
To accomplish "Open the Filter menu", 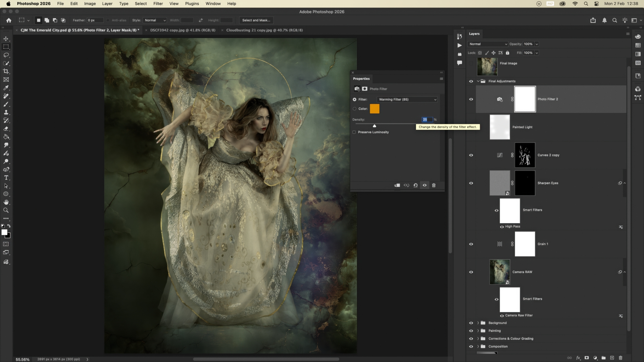I will [158, 4].
